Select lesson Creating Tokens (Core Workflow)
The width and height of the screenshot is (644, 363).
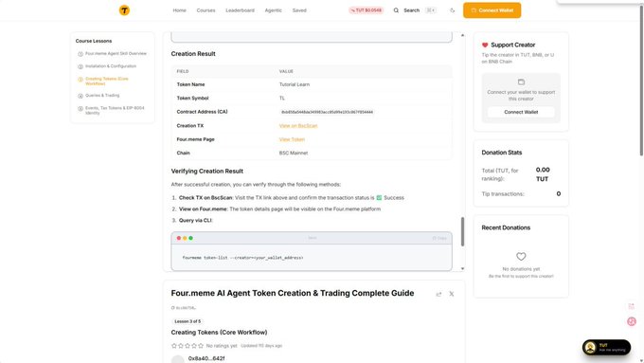click(107, 81)
